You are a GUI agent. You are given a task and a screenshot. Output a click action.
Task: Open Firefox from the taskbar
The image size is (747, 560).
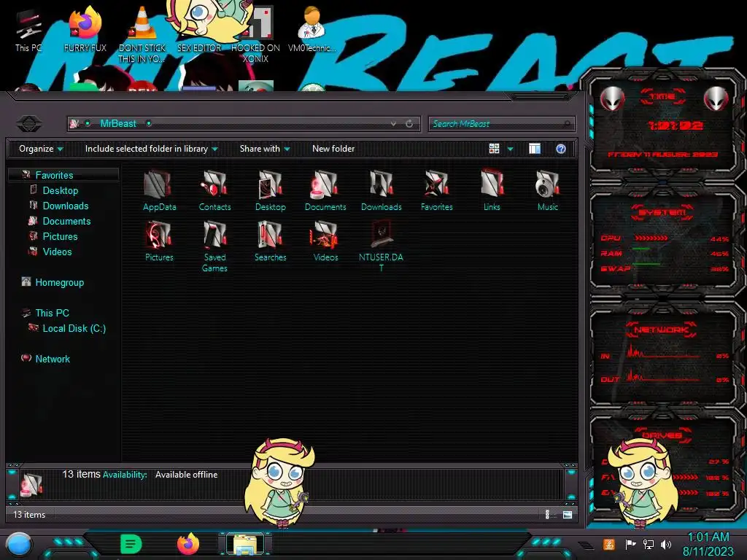click(188, 544)
